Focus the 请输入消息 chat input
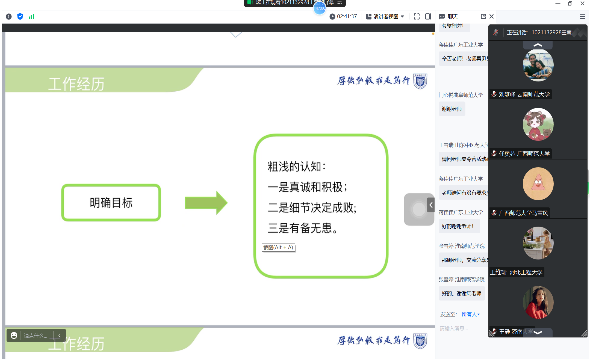The width and height of the screenshot is (590, 360). click(452, 328)
